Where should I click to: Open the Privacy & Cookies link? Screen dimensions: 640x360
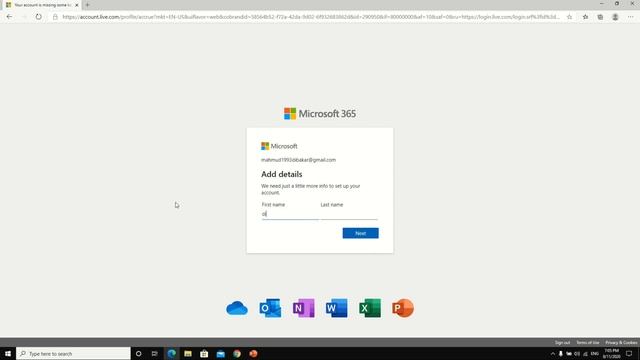tap(621, 342)
